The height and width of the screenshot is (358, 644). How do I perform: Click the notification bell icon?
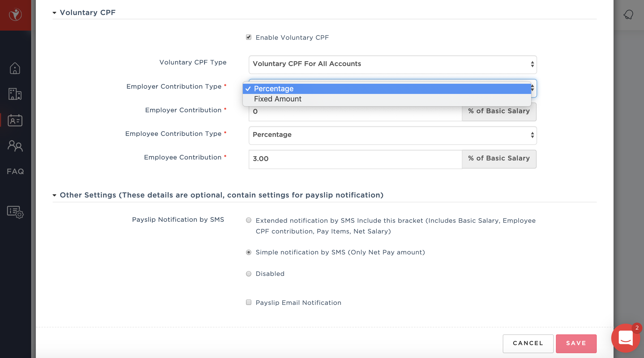628,14
